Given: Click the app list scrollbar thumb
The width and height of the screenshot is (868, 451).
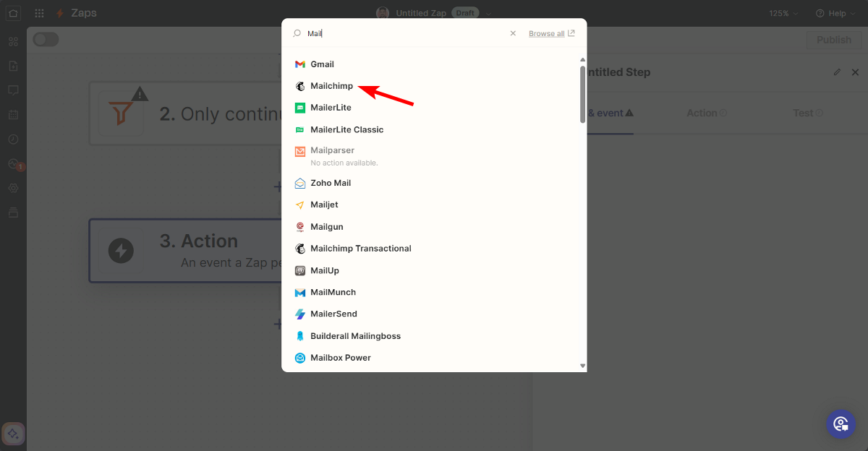Looking at the screenshot, I should (582, 95).
